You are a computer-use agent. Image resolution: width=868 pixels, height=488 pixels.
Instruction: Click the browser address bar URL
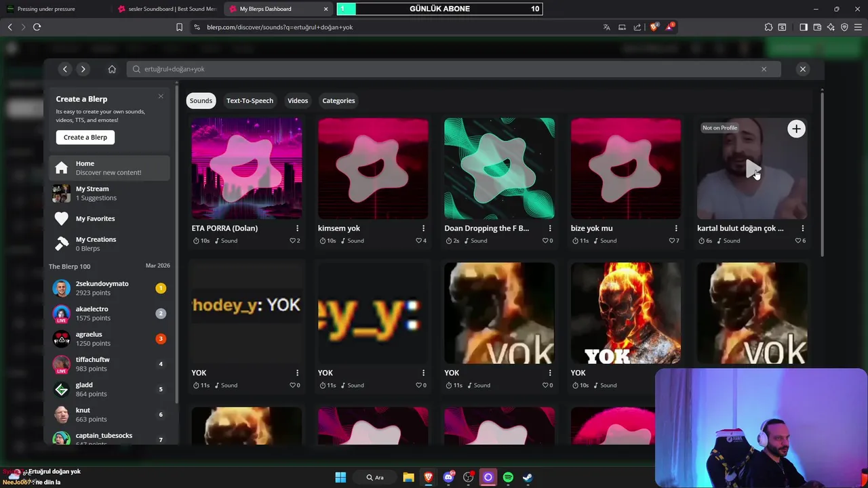pos(280,27)
